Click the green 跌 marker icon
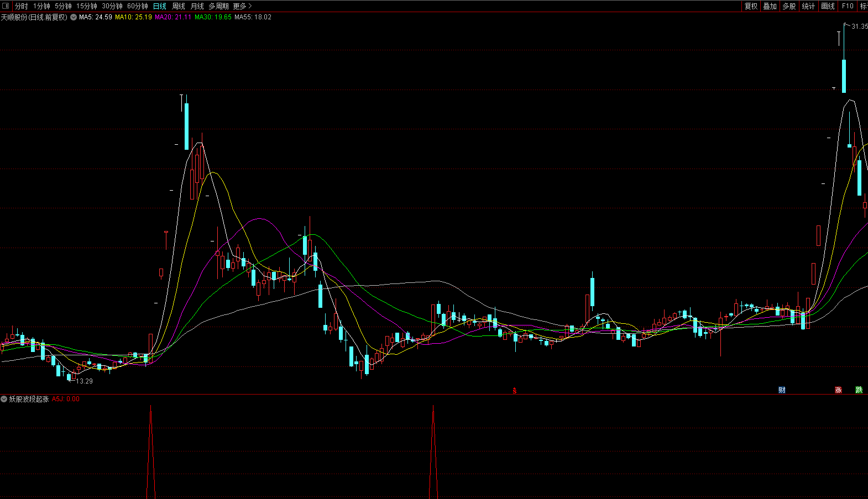Image resolution: width=868 pixels, height=499 pixels. [859, 390]
